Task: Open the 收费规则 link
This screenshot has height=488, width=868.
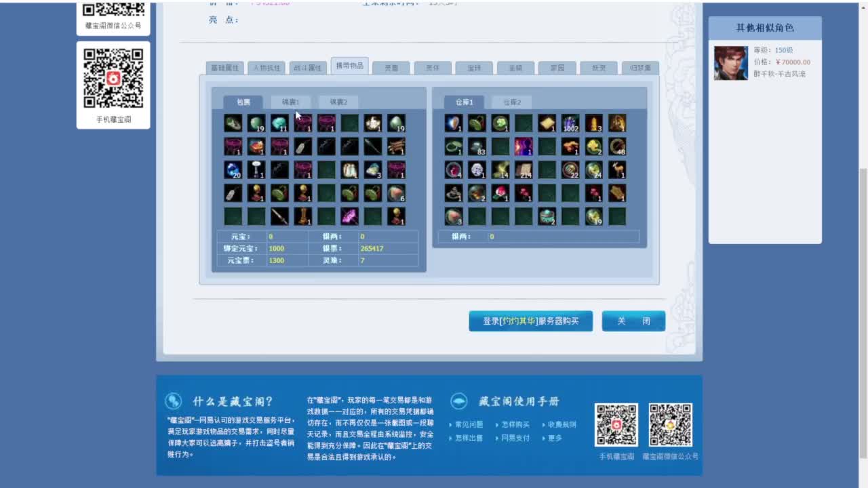Action: pos(562,425)
